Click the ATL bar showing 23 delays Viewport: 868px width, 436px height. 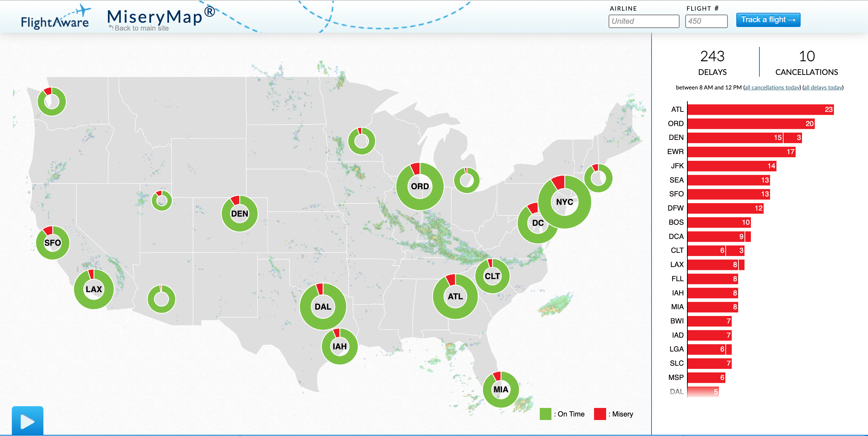click(x=760, y=109)
